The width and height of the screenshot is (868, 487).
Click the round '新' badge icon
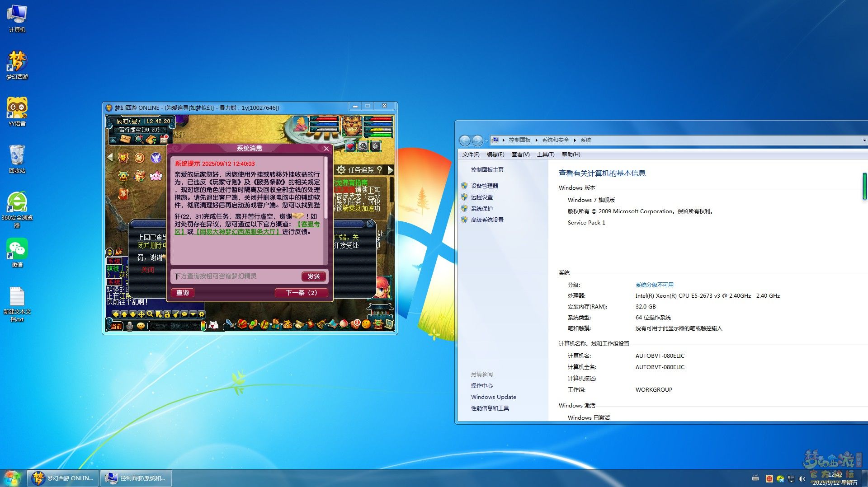pyautogui.click(x=139, y=158)
